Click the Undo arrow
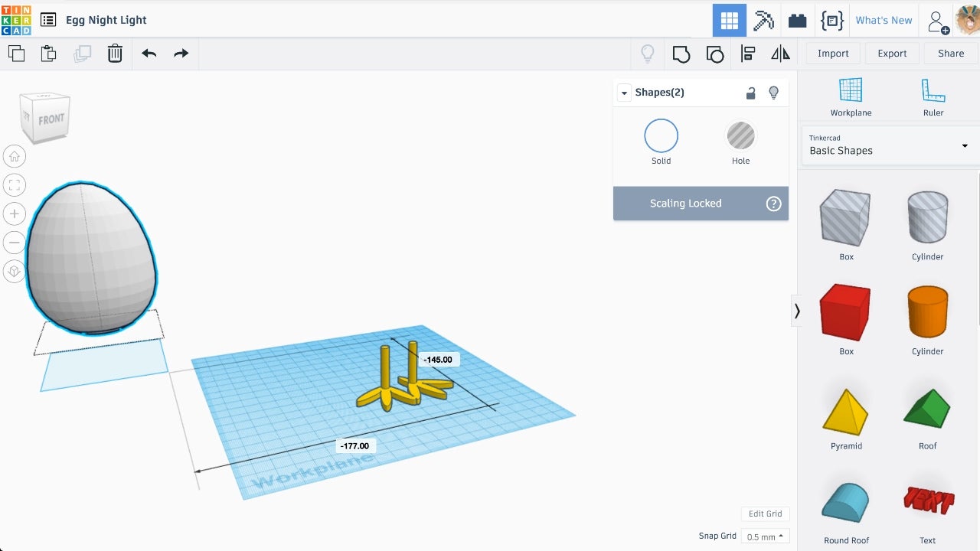980x551 pixels. point(149,54)
